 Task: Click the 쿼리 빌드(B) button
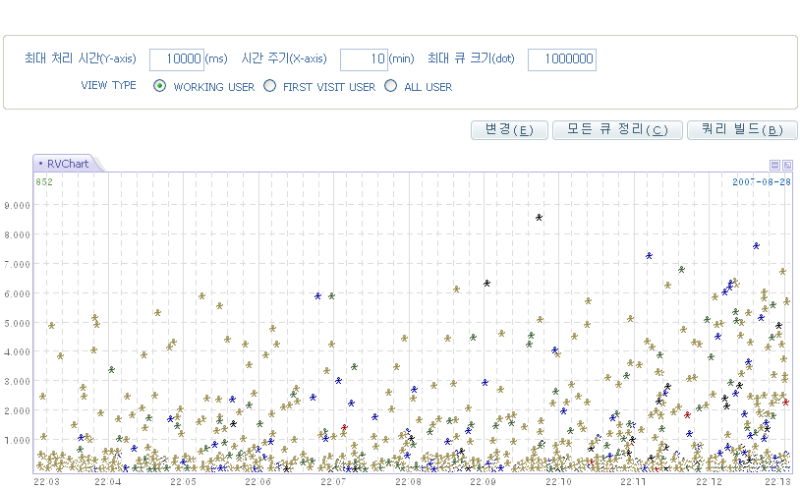pos(742,130)
